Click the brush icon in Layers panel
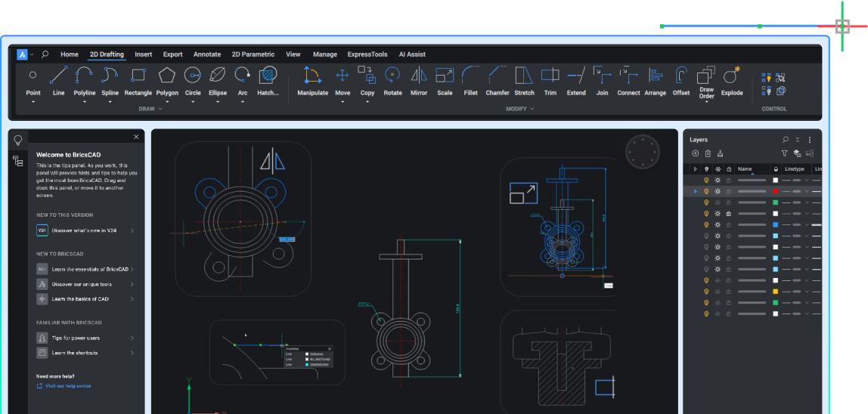 (x=721, y=153)
